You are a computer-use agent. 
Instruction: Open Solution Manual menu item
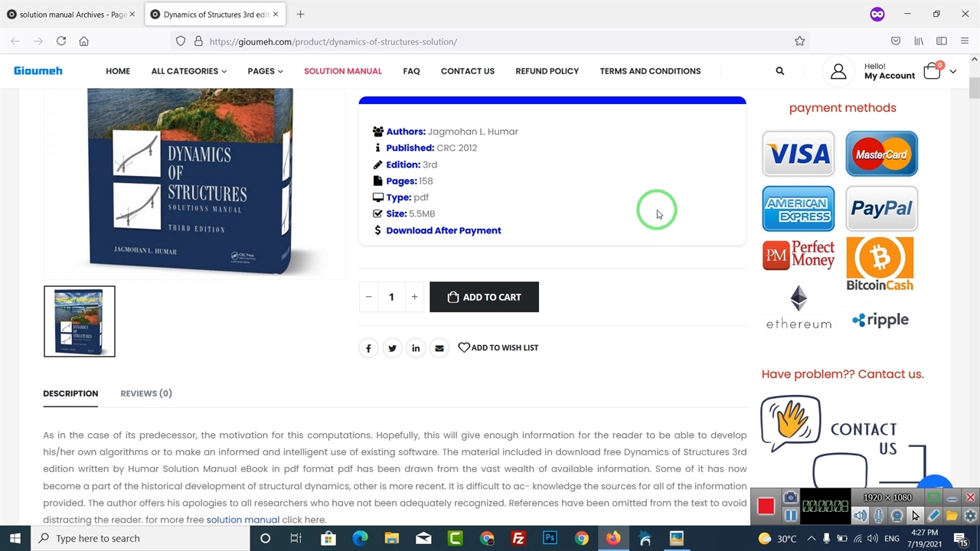click(342, 71)
